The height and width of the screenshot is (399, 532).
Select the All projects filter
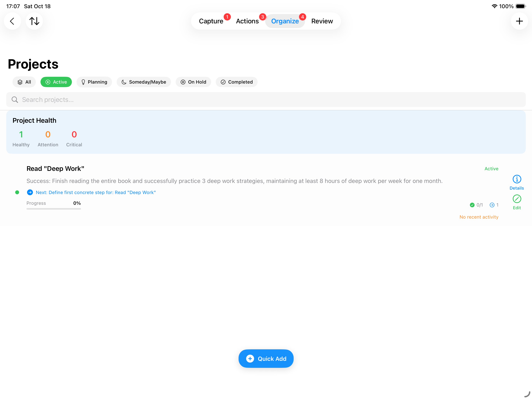pos(24,82)
